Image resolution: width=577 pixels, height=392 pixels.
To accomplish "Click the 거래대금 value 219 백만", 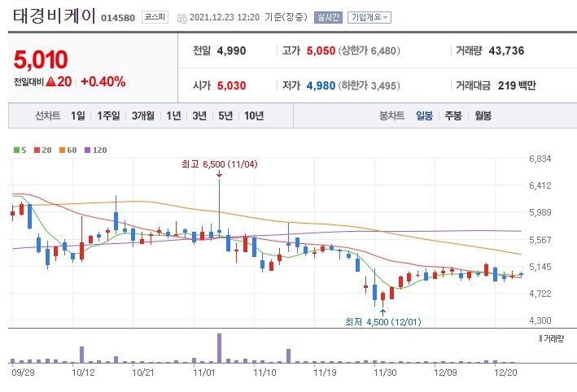I will point(517,85).
